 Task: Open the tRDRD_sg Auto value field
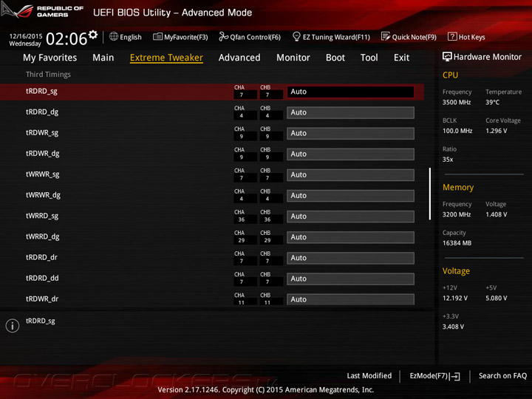click(x=350, y=92)
